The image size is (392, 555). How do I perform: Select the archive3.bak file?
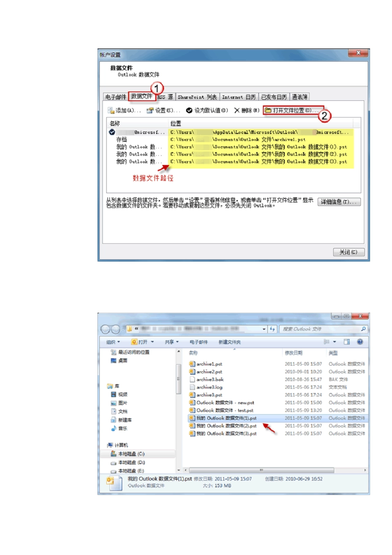click(x=206, y=379)
